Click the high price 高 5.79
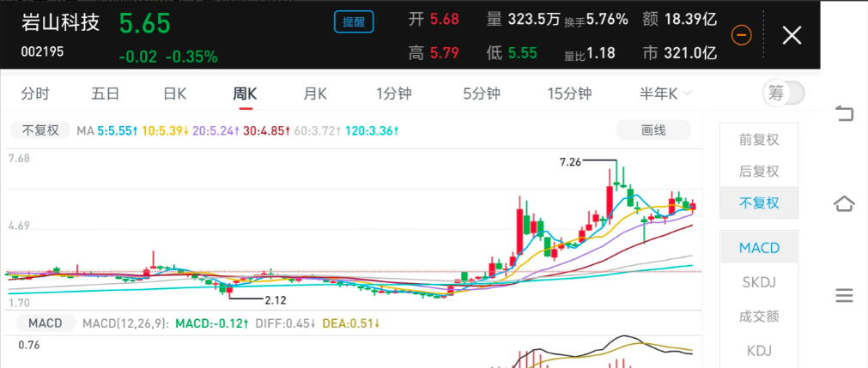The width and height of the screenshot is (868, 368). coord(434,53)
